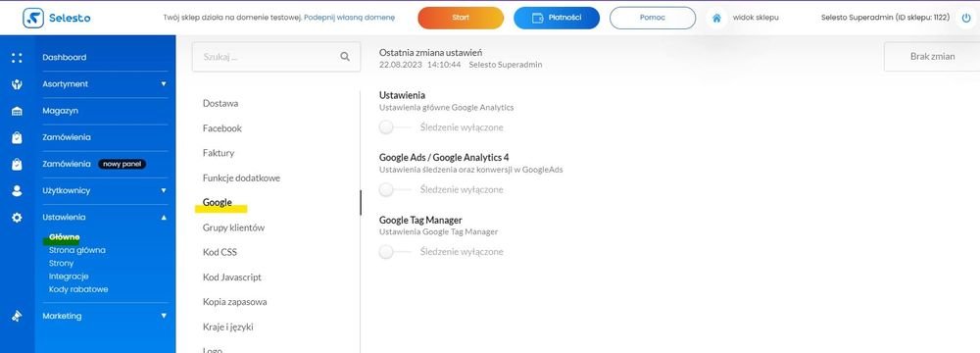Collapse the Ustawienia menu arrow
Screen dimensions: 980x353
click(164, 217)
